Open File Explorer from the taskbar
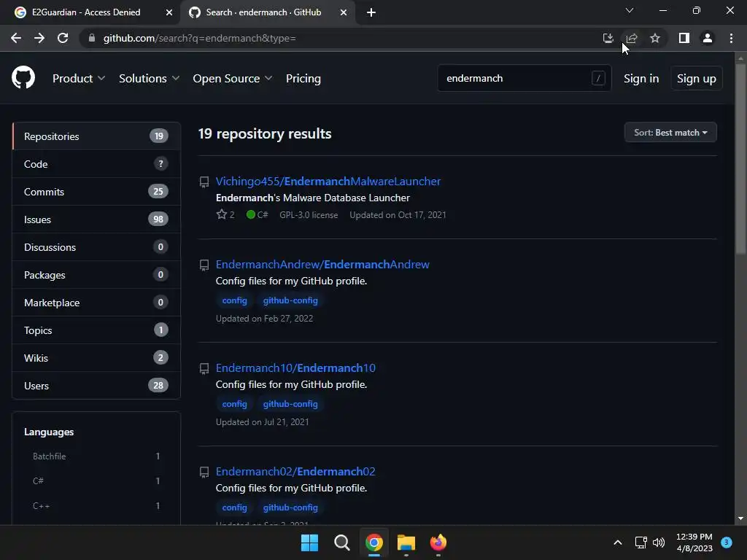The image size is (747, 560). coord(406,542)
